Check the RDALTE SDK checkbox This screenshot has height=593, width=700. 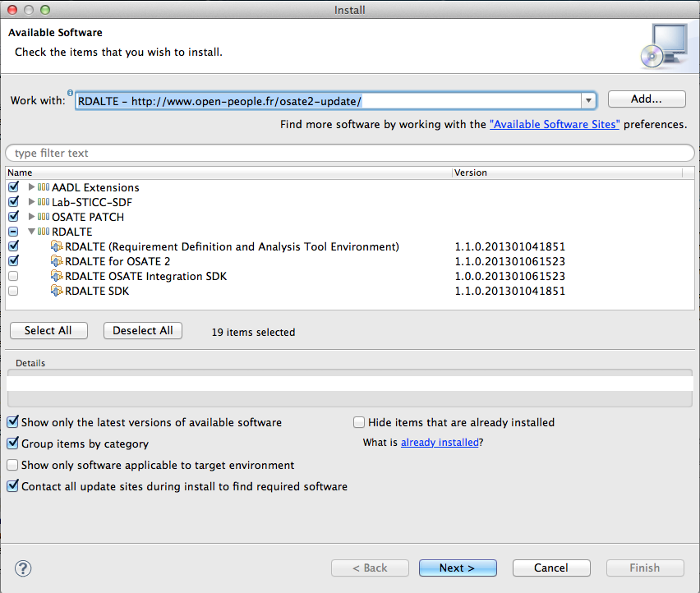click(13, 291)
